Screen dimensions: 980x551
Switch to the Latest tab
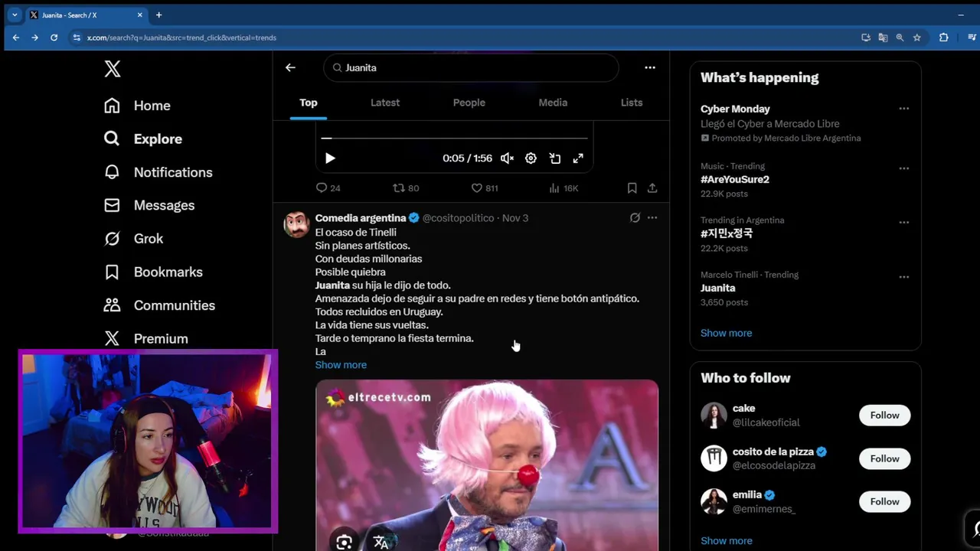click(385, 103)
